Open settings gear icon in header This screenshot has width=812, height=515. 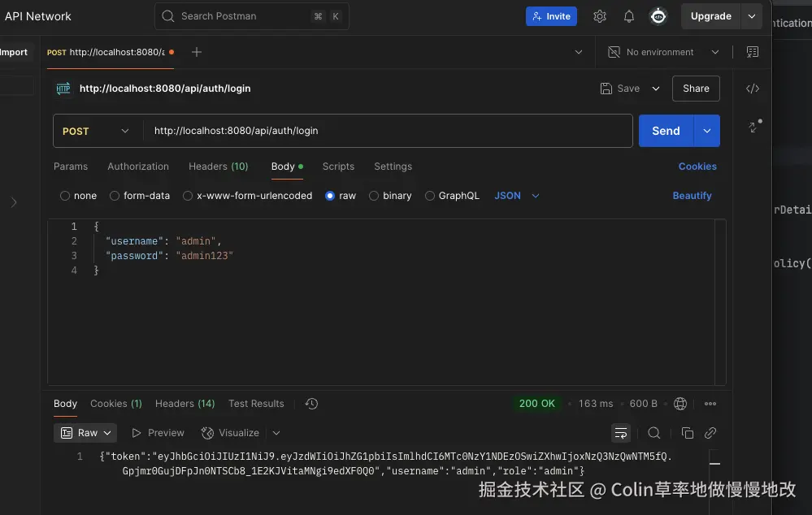point(599,16)
